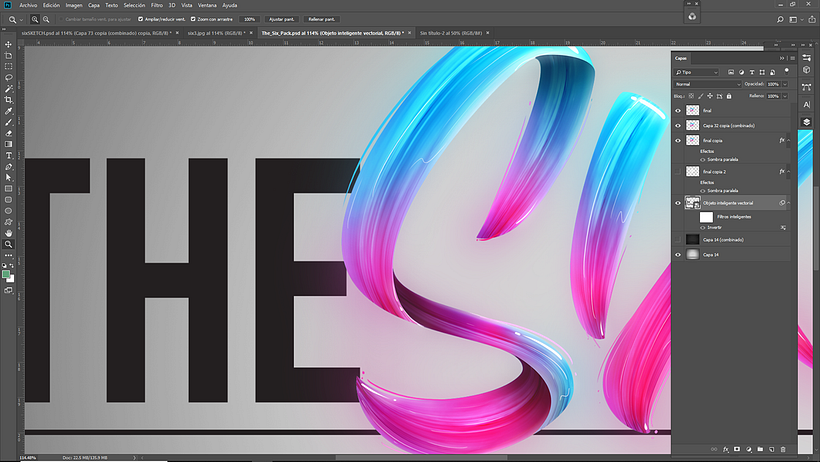
Task: Select the Move tool
Action: [x=9, y=43]
